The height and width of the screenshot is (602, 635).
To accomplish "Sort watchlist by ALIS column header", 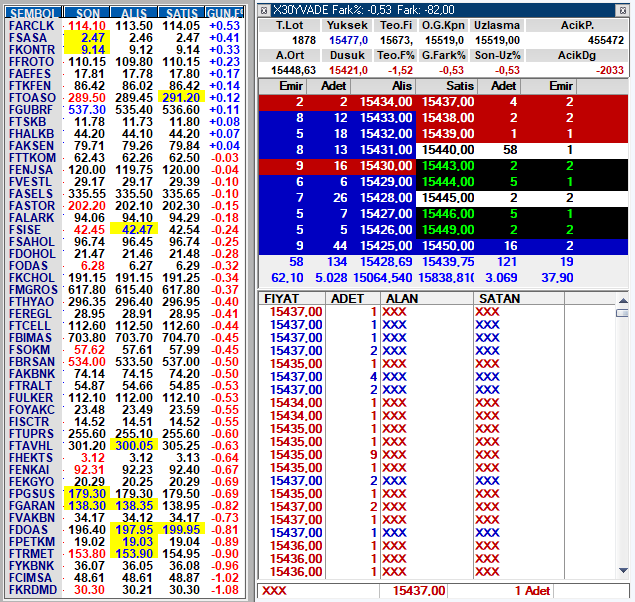I will (x=134, y=13).
